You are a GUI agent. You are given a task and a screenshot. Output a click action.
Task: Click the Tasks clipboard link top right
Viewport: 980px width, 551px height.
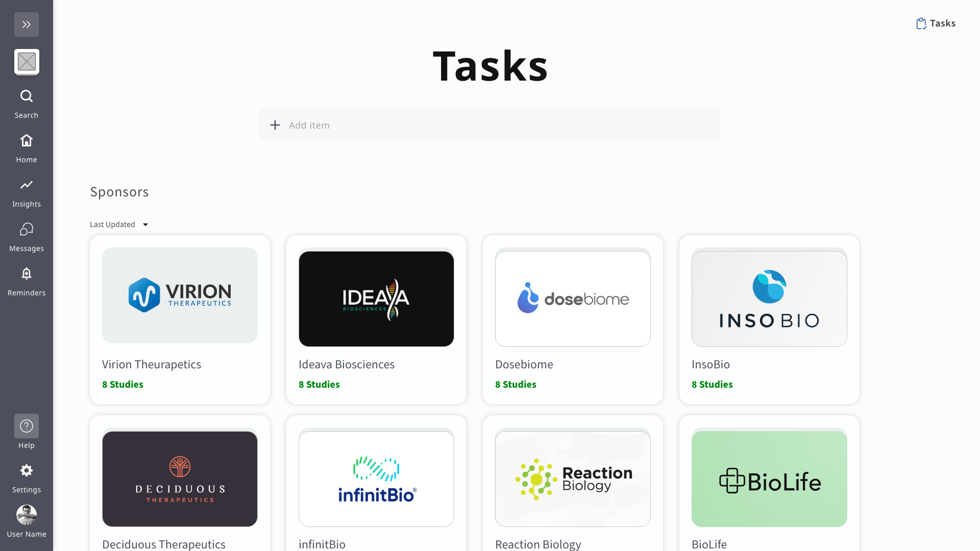coord(936,23)
